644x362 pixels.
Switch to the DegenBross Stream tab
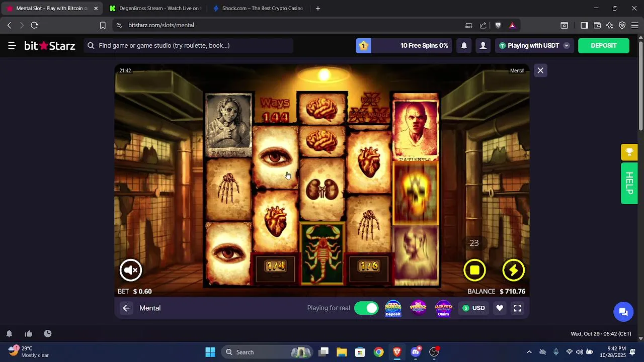(x=155, y=9)
